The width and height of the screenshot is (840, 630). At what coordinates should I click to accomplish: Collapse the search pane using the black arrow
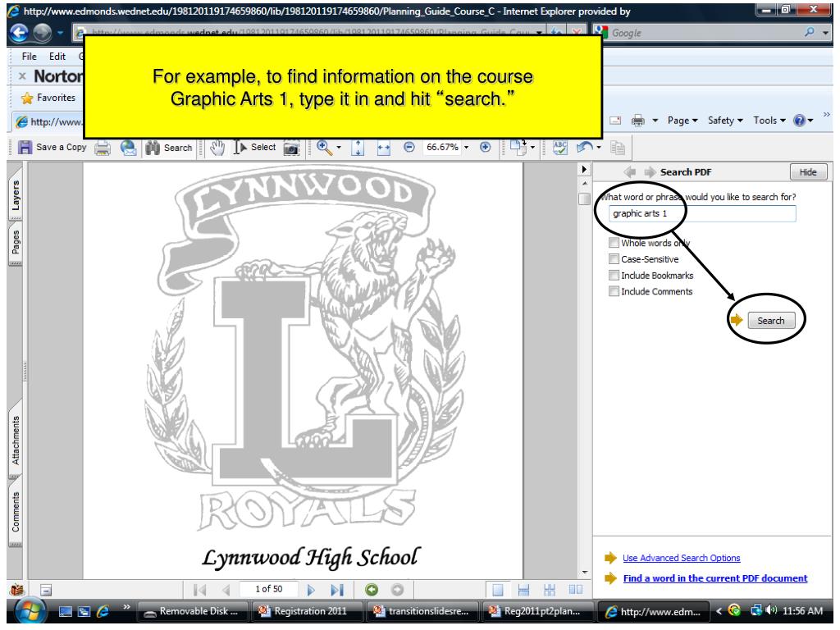coord(584,170)
